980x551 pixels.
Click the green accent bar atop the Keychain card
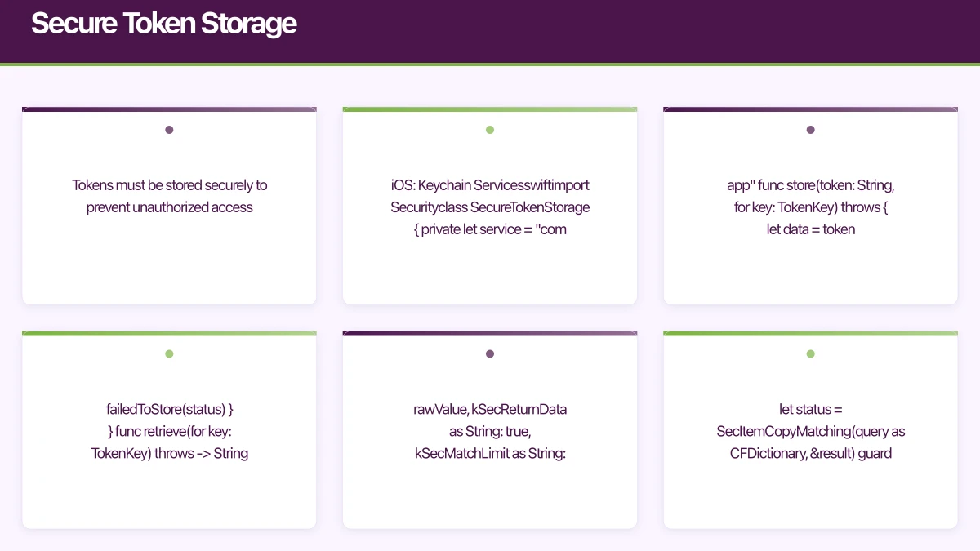pyautogui.click(x=490, y=108)
